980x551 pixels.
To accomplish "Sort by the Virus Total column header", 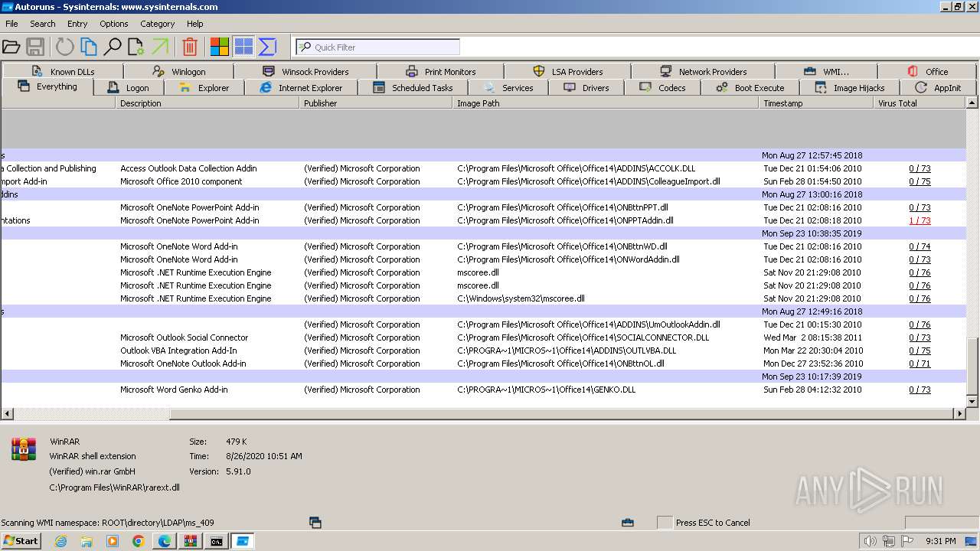I will [920, 103].
